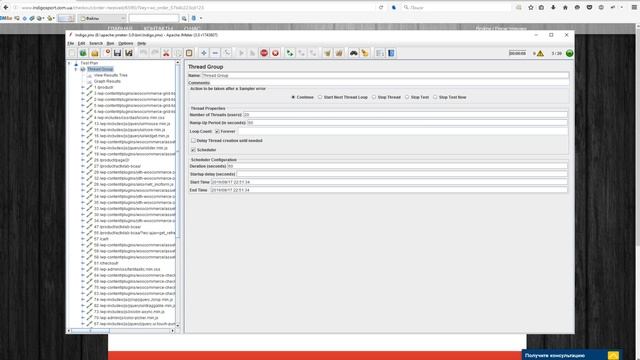Click the Toggle toolbar icon beside Collapse All
Image resolution: width=640 pixels, height=360 pixels.
pyautogui.click(x=227, y=53)
